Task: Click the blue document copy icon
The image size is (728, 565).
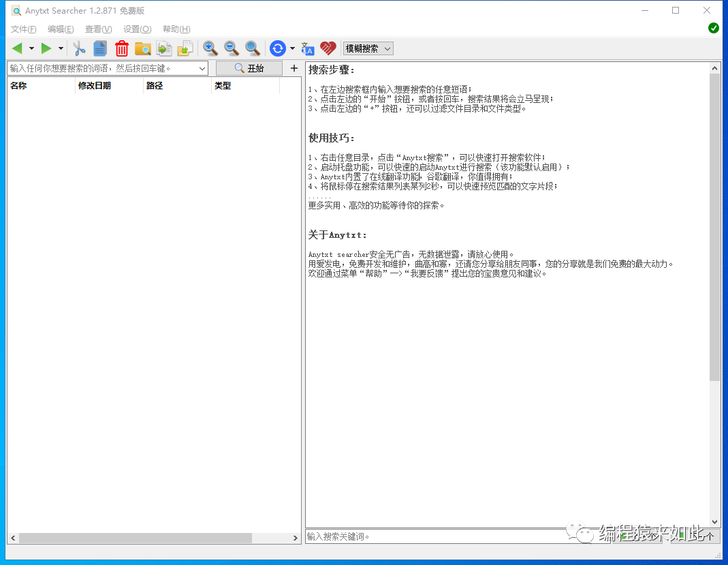Action: (x=100, y=48)
